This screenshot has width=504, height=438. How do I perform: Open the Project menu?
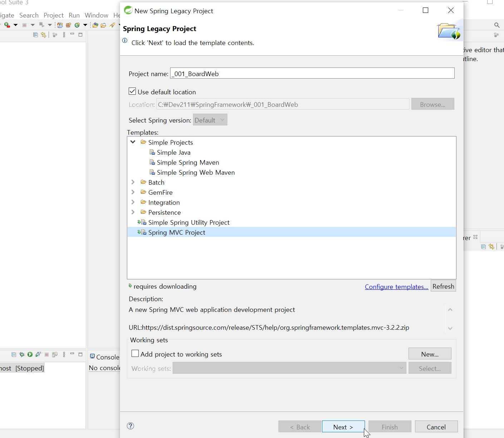[x=54, y=15]
